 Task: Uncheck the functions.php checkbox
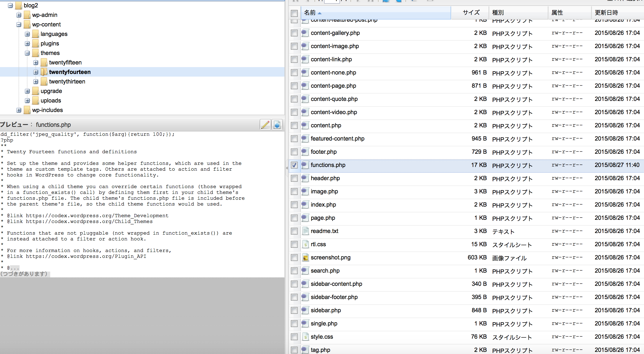294,165
